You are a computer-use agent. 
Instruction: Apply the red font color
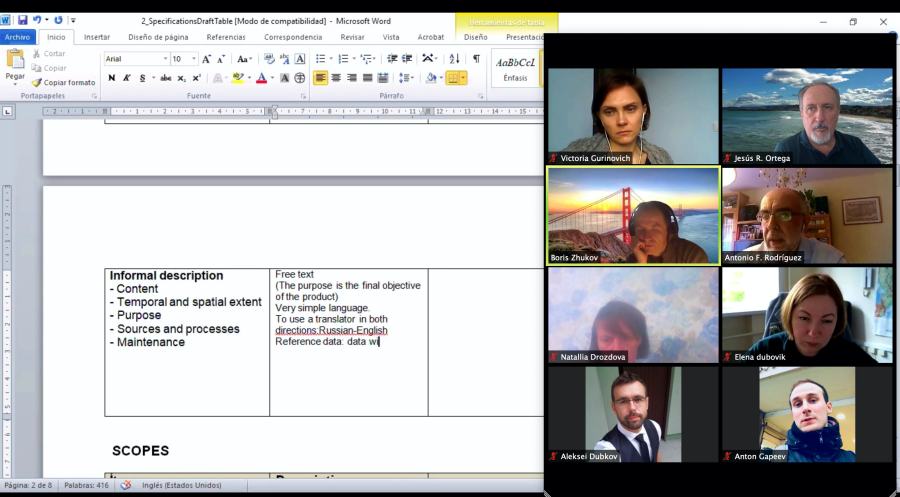(261, 78)
